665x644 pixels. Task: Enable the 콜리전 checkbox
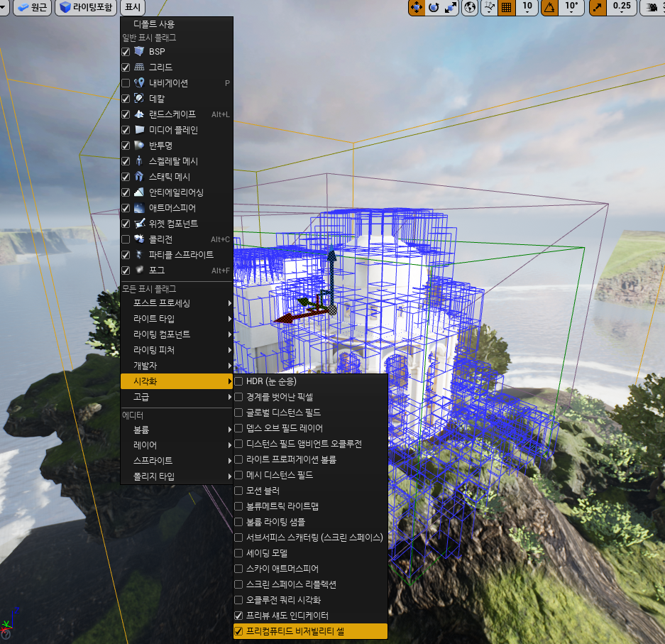coord(126,239)
